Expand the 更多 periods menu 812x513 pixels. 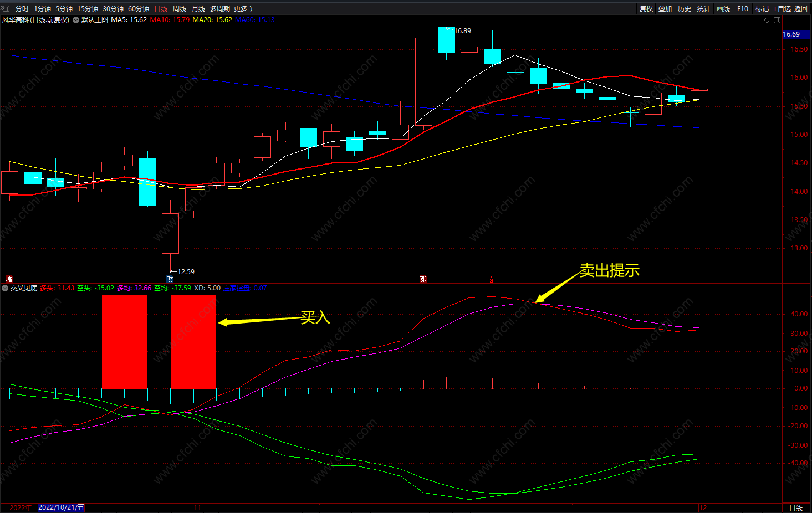coord(243,8)
